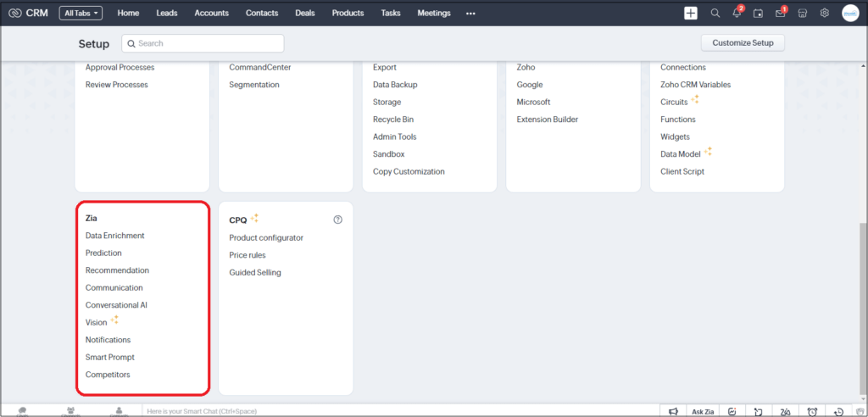Open Prediction under Zia

pos(103,253)
